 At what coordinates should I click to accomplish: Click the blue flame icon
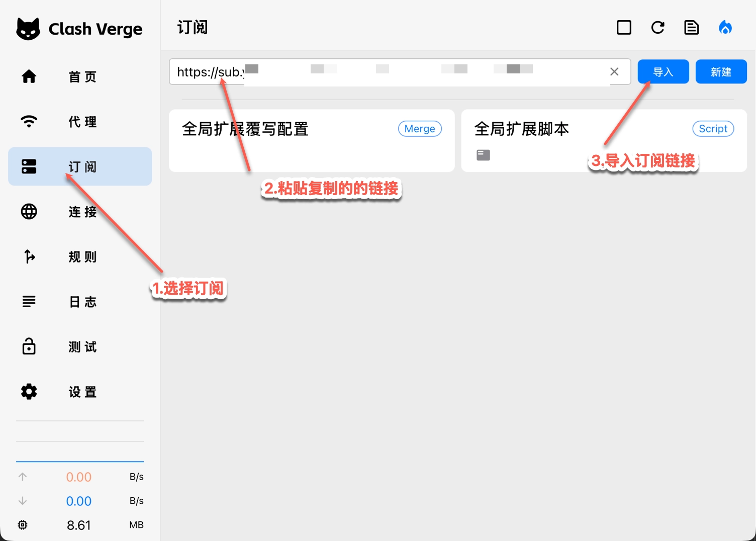[x=725, y=28]
